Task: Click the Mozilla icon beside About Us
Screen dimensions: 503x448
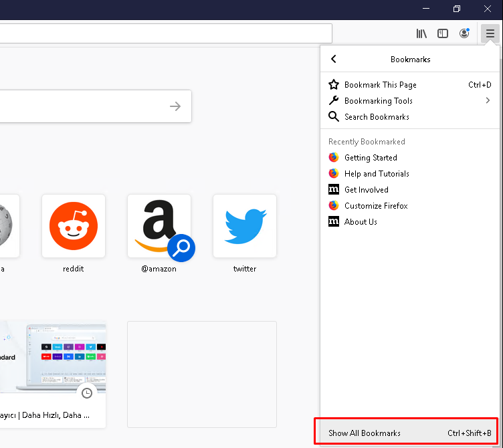Action: pos(334,221)
